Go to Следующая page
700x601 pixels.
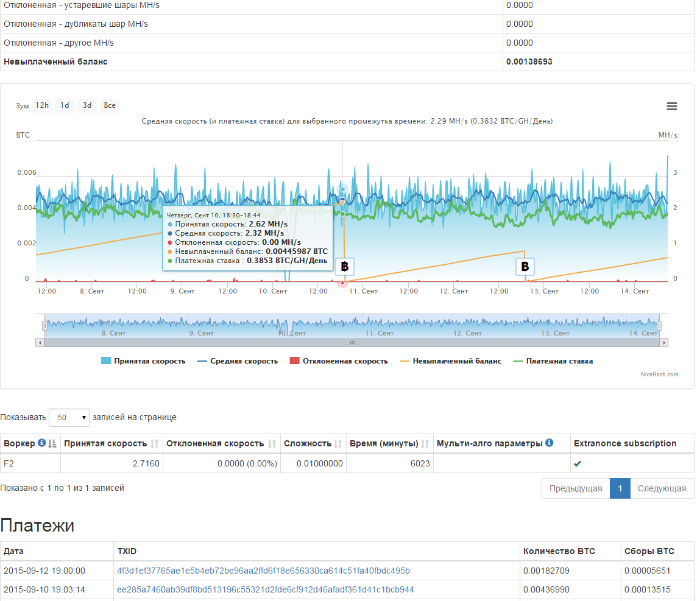point(662,488)
